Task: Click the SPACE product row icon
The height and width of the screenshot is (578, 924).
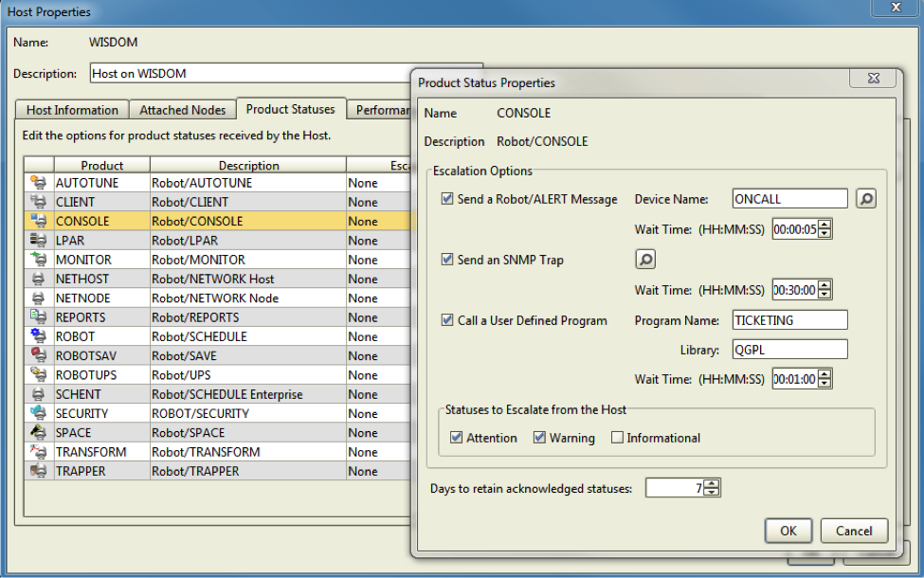Action: click(x=38, y=432)
